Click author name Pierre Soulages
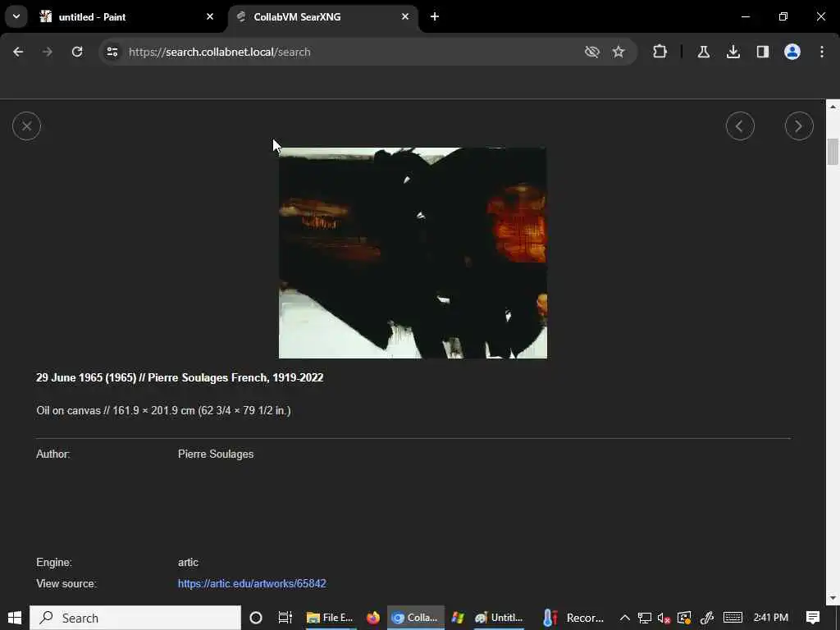This screenshot has height=630, width=840. coord(216,454)
